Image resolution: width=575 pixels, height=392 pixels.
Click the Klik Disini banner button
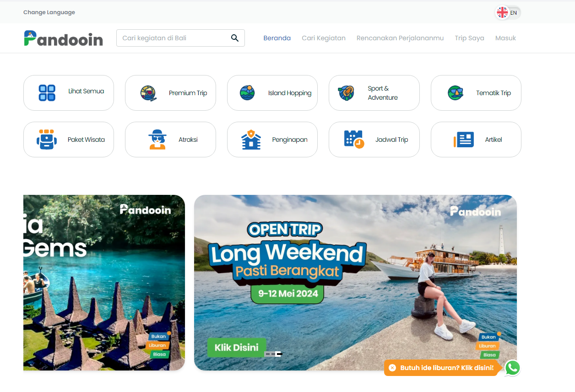(237, 347)
